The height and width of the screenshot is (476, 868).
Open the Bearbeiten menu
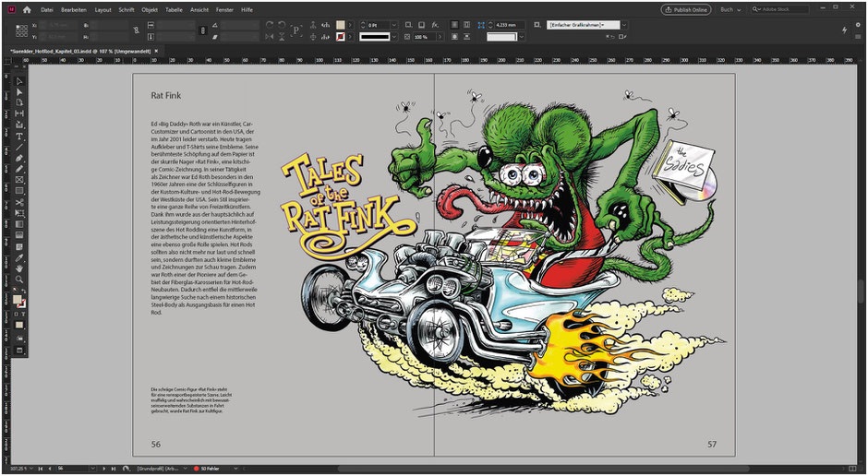74,10
